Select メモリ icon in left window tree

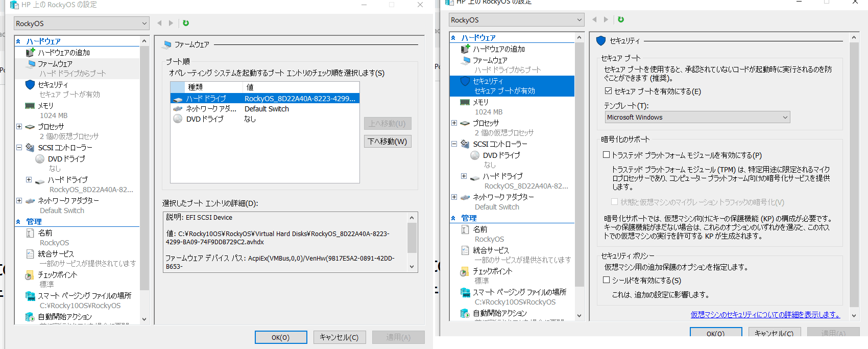tap(30, 106)
